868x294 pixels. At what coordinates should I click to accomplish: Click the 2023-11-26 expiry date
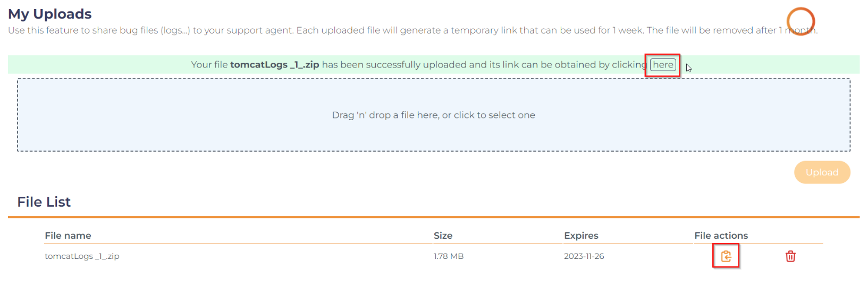[x=584, y=256]
